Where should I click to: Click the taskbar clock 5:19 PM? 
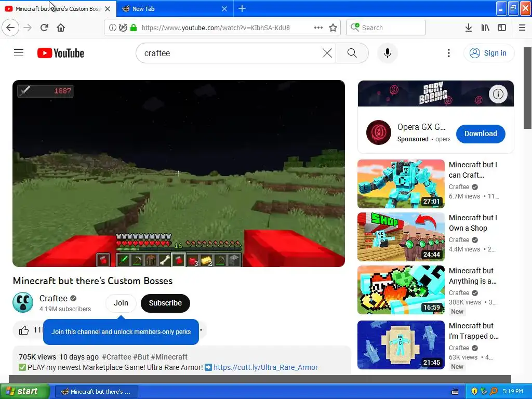(513, 391)
